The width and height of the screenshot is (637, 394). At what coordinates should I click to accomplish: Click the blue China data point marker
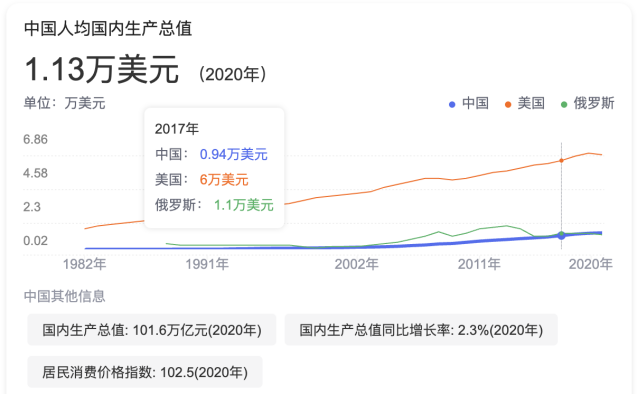[561, 236]
